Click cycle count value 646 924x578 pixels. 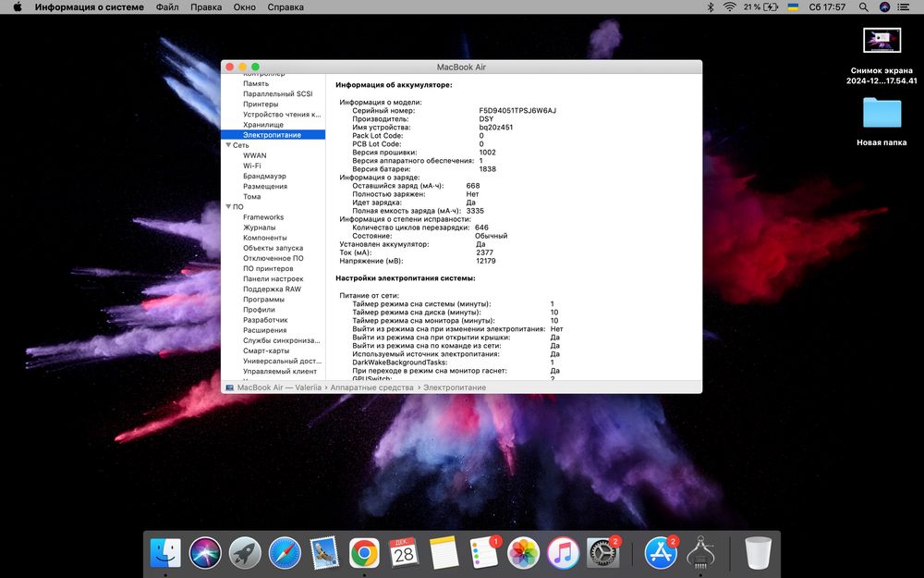(481, 228)
